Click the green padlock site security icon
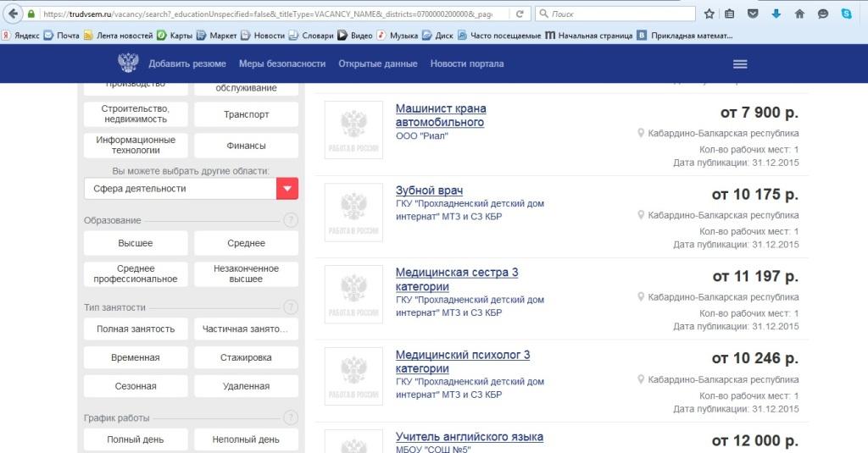Screen dimensions: 868x453 pyautogui.click(x=31, y=14)
